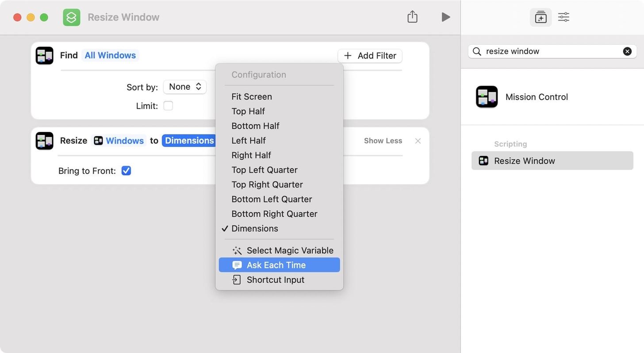Click the Find action's window icon
This screenshot has height=353, width=644.
click(x=44, y=56)
